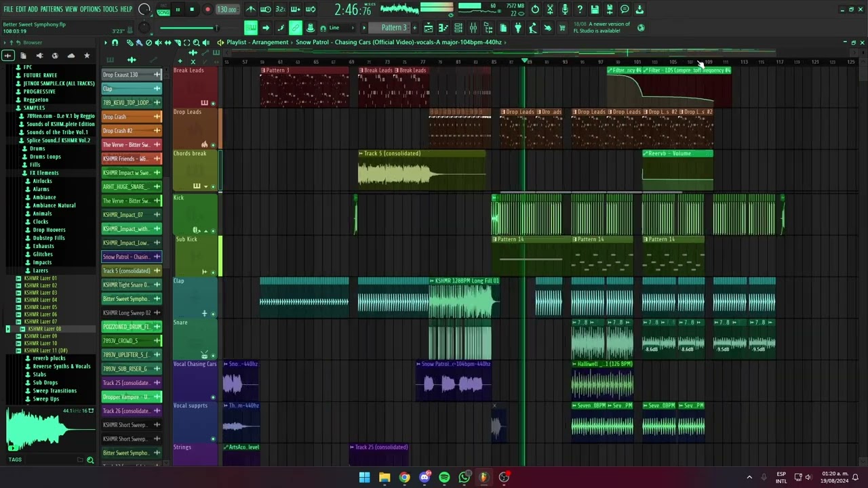
Task: Expand the Reggaeton folder
Action: (36, 100)
